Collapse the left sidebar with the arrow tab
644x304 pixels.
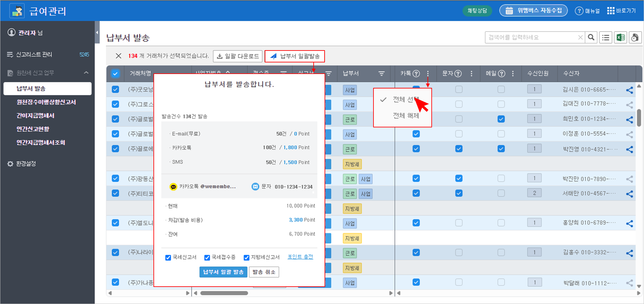click(x=97, y=32)
